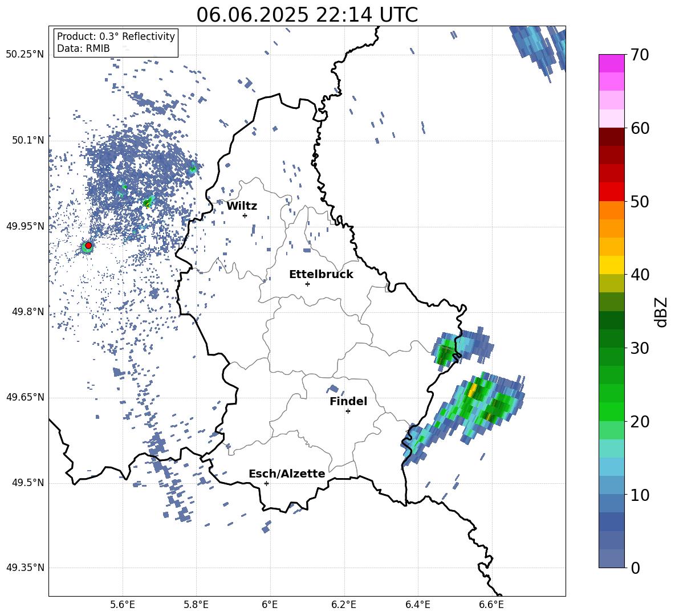Click the 6.6°E longitude label
Viewport: 675px width, 616px height.
[x=491, y=605]
